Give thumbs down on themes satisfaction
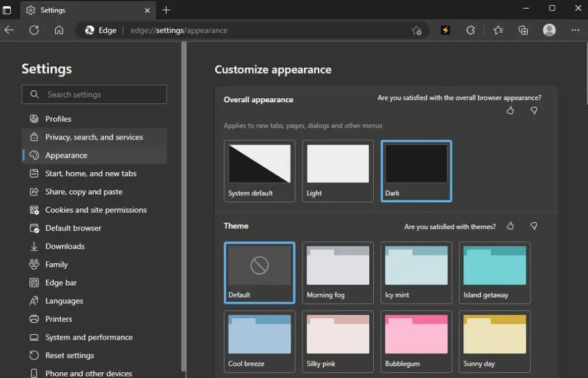The height and width of the screenshot is (378, 588). point(533,226)
